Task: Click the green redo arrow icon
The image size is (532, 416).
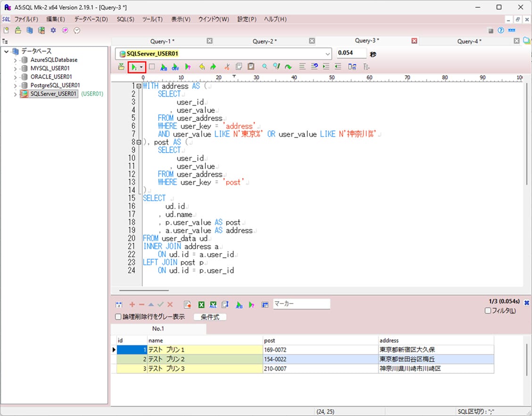Action: click(213, 67)
